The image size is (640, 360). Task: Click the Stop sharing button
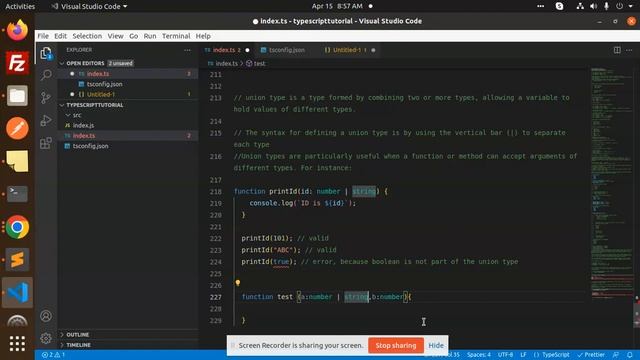point(396,345)
